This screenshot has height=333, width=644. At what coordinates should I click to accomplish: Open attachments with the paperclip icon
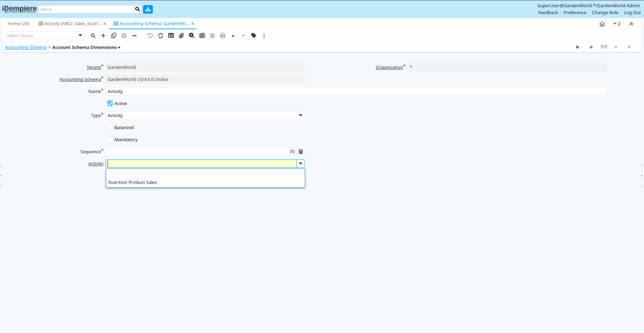tap(181, 36)
